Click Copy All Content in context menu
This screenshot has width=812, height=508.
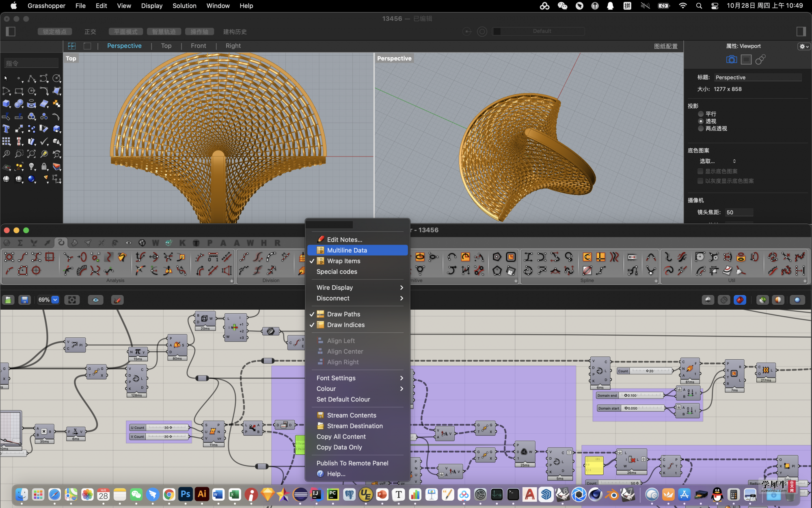[x=357, y=436]
